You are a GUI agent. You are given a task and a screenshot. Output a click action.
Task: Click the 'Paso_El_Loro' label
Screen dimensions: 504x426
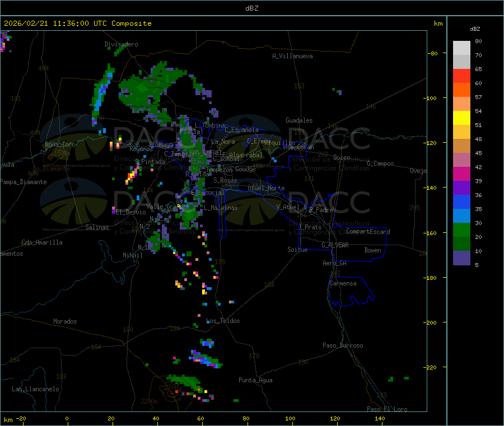click(387, 409)
